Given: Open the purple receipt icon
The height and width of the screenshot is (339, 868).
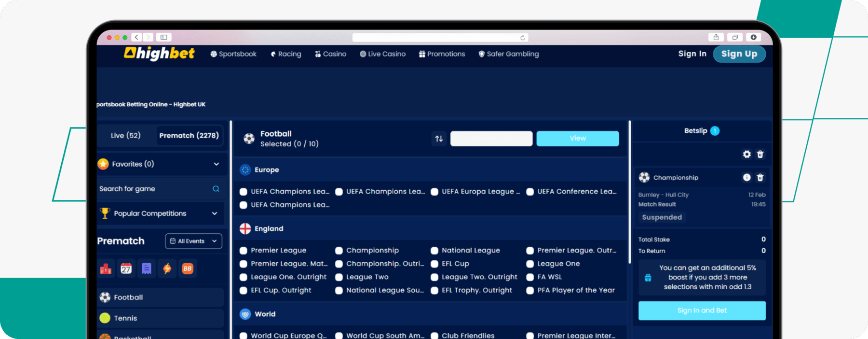Looking at the screenshot, I should (147, 268).
